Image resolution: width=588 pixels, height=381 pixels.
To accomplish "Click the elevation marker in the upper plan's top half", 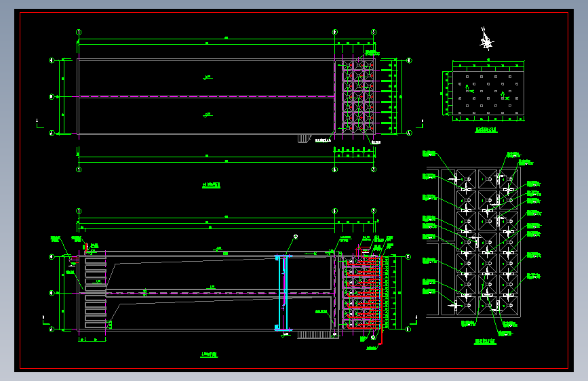I will [208, 78].
